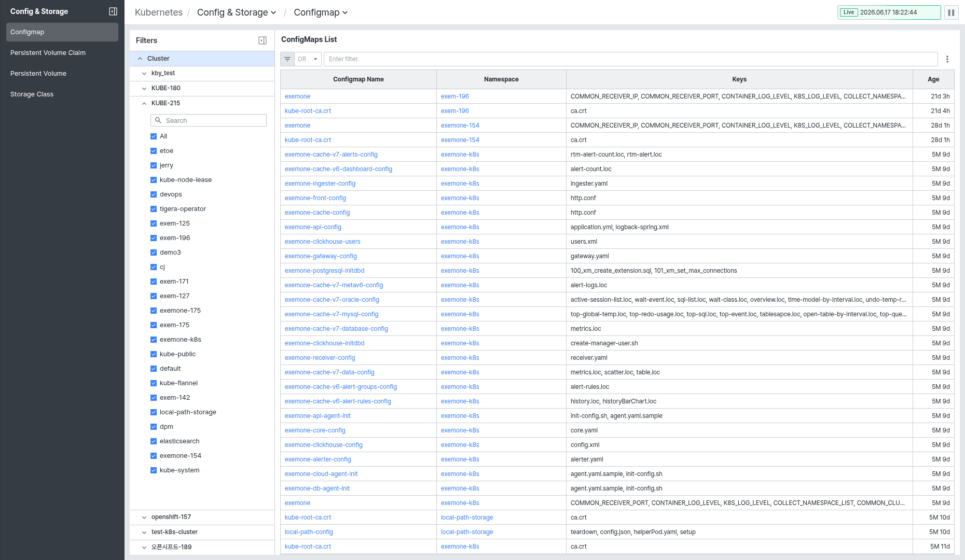Screen dimensions: 965x560
Task: Sort by the Age column header
Action: pos(933,79)
